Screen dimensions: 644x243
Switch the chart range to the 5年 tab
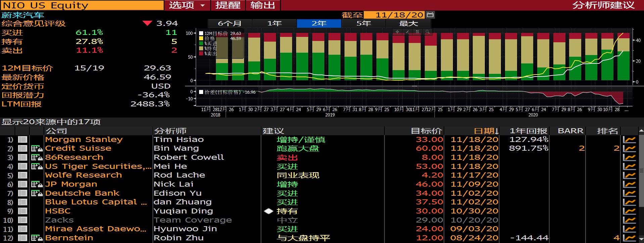364,23
